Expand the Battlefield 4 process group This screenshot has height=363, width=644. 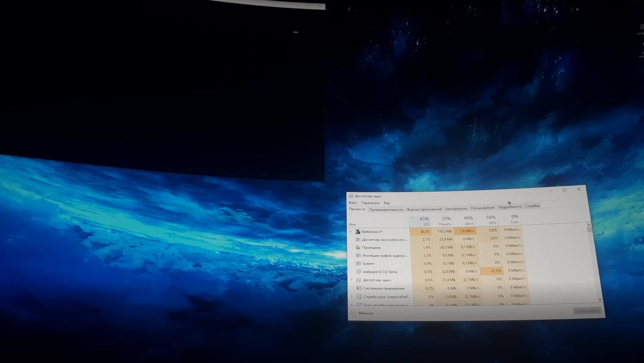click(351, 232)
